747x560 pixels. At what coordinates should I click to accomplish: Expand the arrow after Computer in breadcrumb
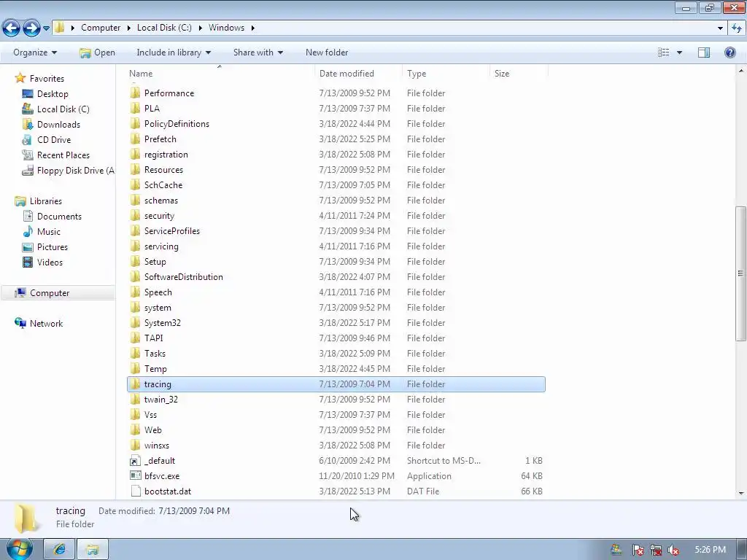(x=128, y=28)
